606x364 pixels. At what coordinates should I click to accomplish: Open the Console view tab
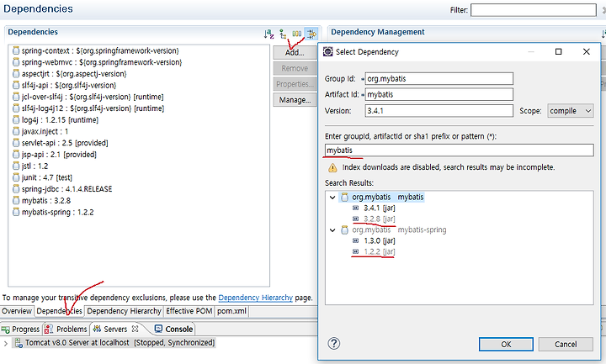(173, 329)
